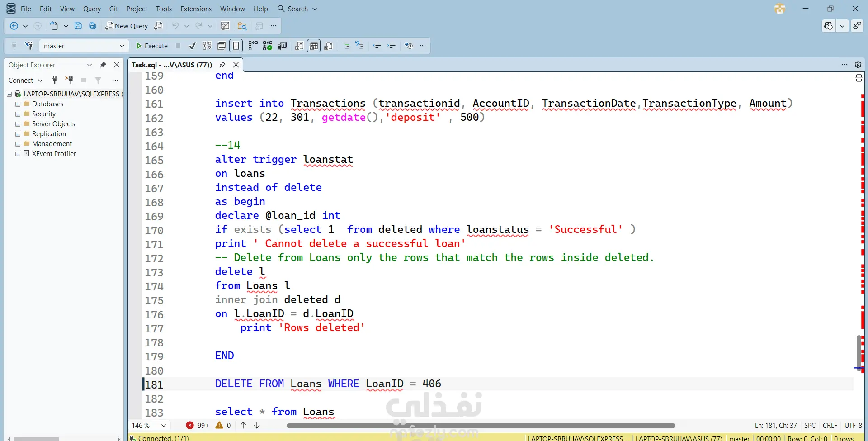Expand the XEvent Profiler node
868x441 pixels.
tap(18, 154)
